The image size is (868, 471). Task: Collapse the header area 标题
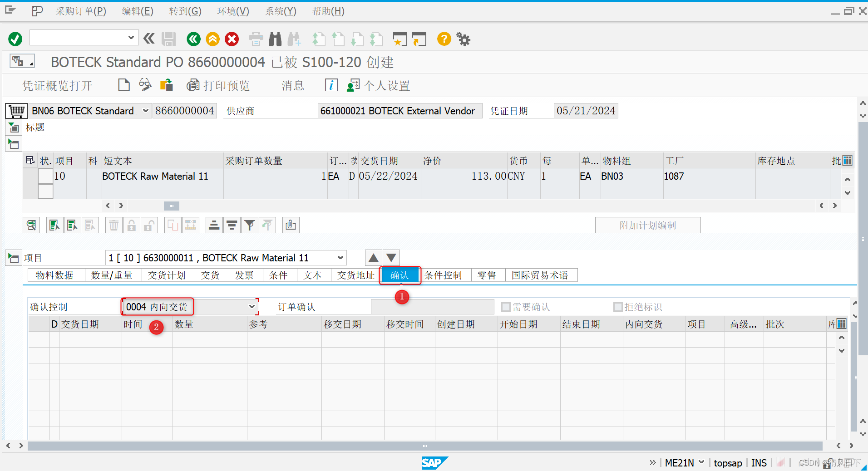point(14,128)
